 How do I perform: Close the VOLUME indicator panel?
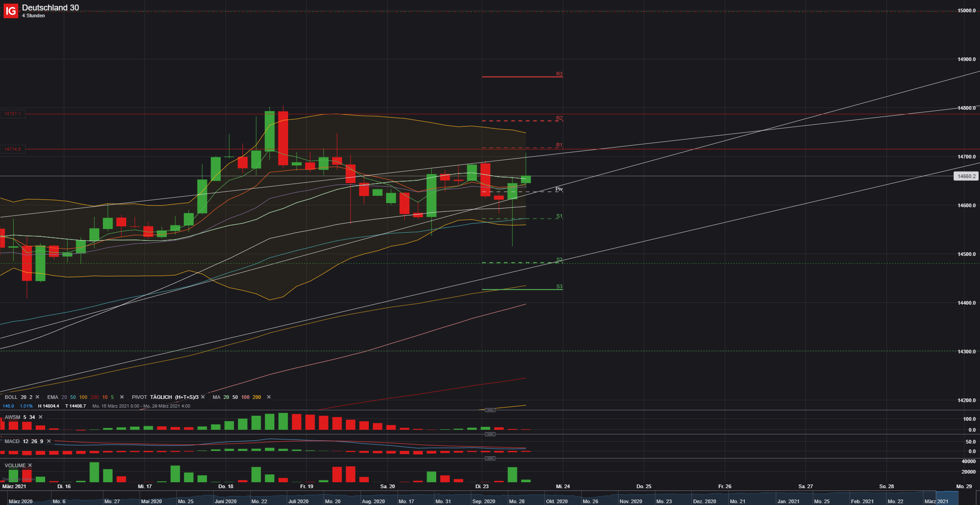30,465
